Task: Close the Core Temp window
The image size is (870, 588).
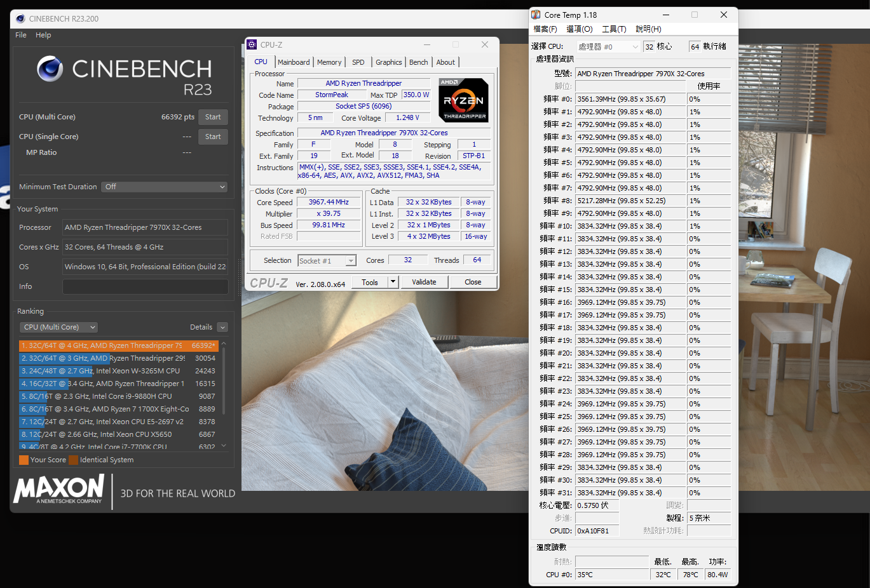Action: [x=724, y=15]
